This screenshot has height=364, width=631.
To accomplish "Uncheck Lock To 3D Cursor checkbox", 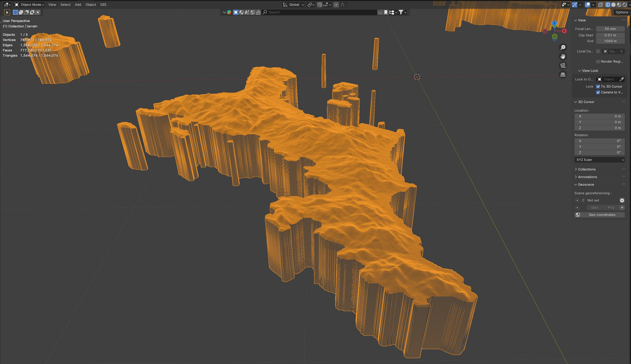I will click(x=598, y=86).
